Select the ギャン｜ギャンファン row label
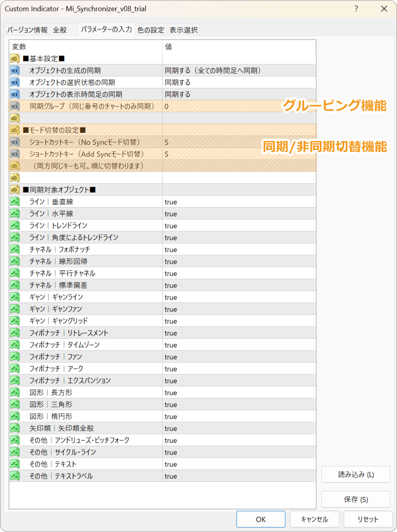This screenshot has width=397, height=532. pos(56,309)
